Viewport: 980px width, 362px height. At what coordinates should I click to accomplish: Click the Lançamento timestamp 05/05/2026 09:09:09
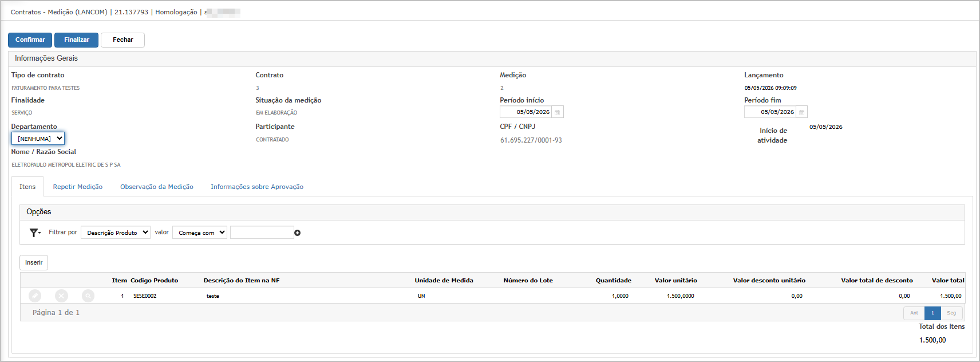(x=770, y=88)
